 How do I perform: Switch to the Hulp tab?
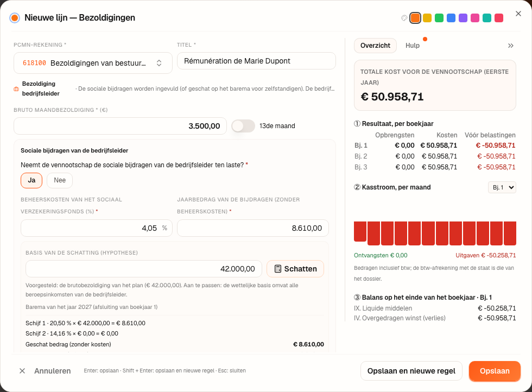412,46
